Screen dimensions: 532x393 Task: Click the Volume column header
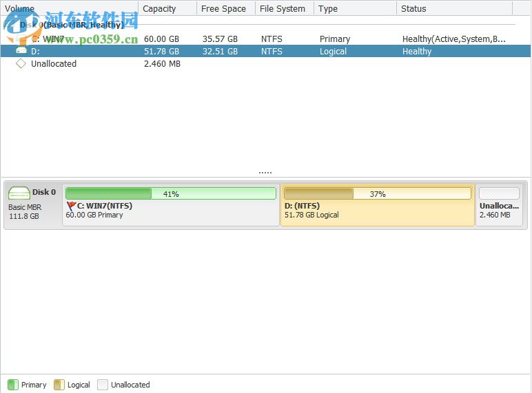click(x=69, y=8)
